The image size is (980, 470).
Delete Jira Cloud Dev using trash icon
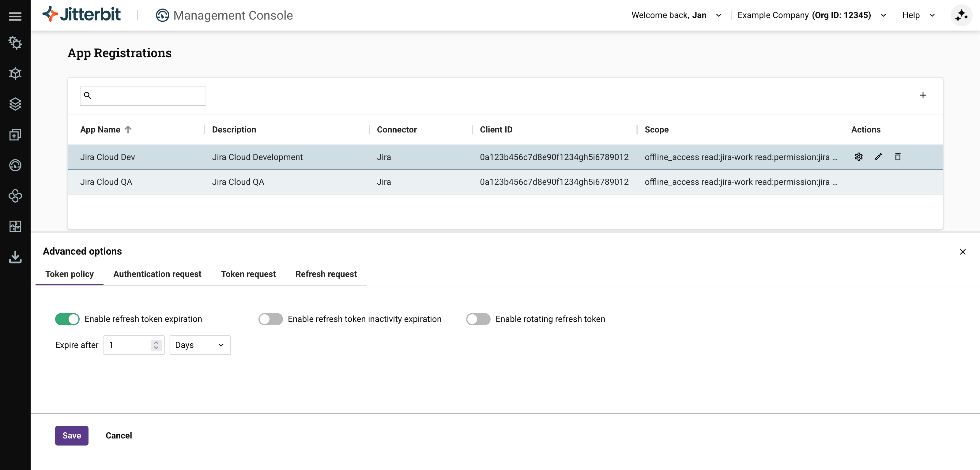pyautogui.click(x=898, y=157)
